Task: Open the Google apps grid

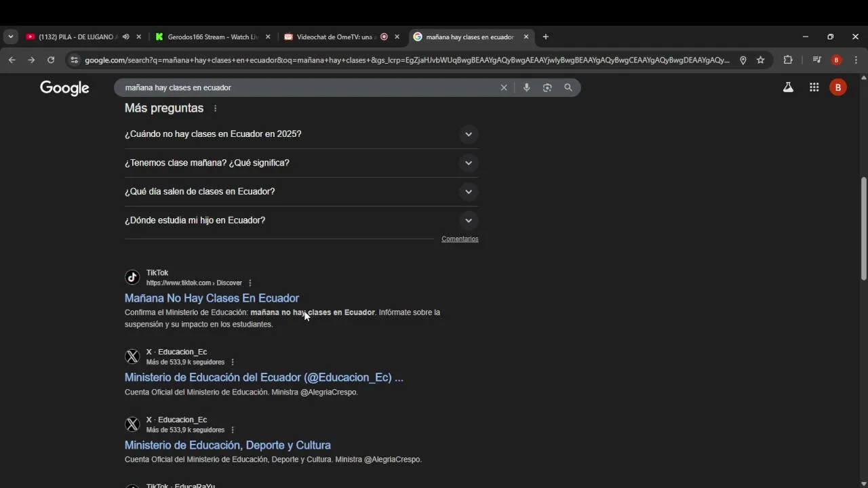Action: pos(814,87)
